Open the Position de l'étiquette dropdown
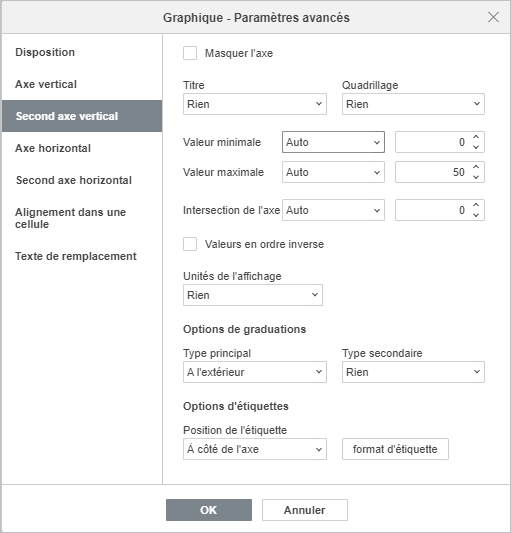Viewport: 511px width, 533px height. click(x=255, y=449)
